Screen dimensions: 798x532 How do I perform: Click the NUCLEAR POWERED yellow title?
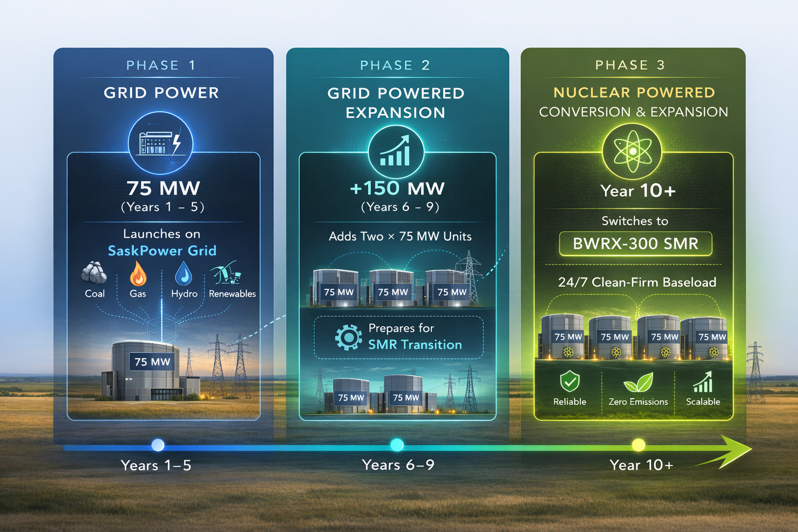pos(634,92)
